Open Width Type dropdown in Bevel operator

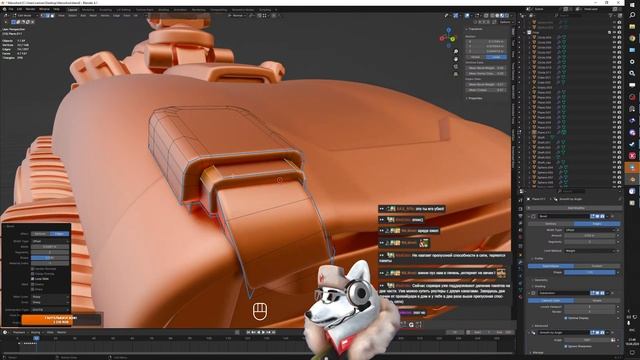[x=50, y=241]
